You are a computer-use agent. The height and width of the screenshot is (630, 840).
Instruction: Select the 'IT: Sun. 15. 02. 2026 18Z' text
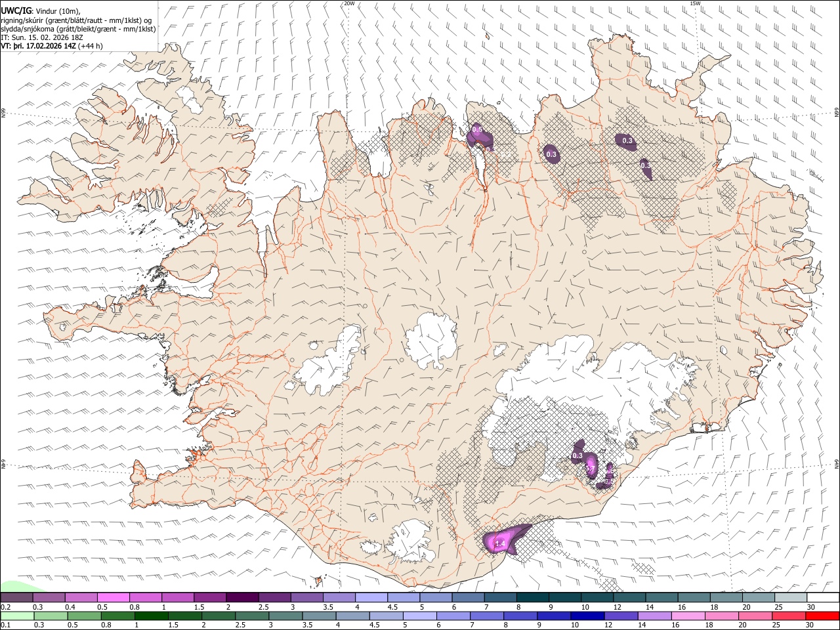[x=43, y=37]
